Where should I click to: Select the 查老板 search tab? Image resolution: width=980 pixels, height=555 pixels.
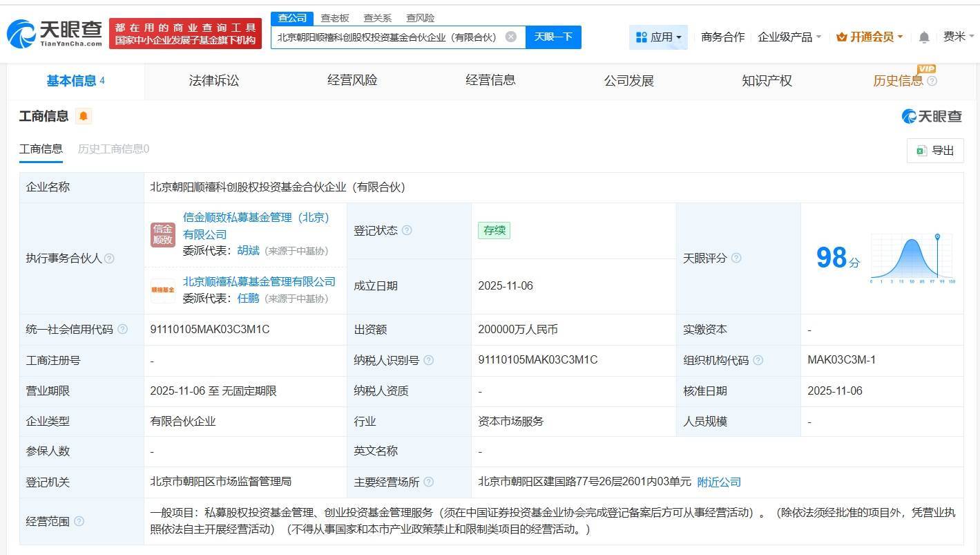click(x=335, y=18)
